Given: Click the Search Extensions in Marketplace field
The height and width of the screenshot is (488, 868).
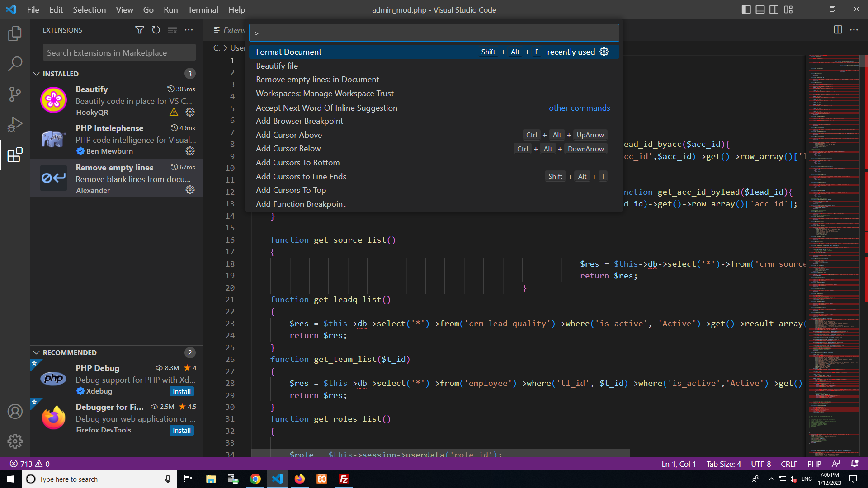Looking at the screenshot, I should (118, 52).
